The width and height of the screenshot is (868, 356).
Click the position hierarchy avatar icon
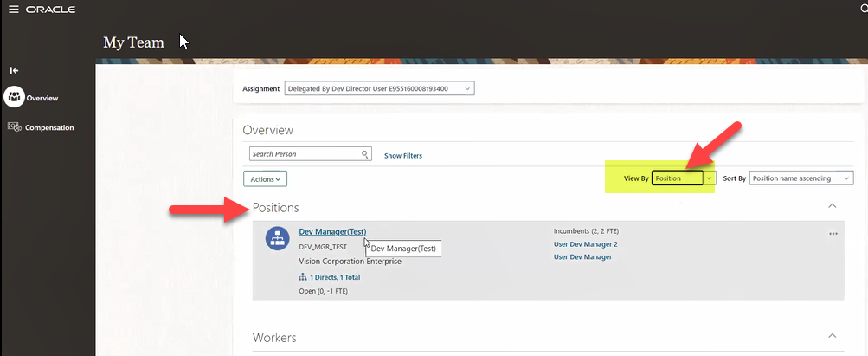click(x=277, y=239)
